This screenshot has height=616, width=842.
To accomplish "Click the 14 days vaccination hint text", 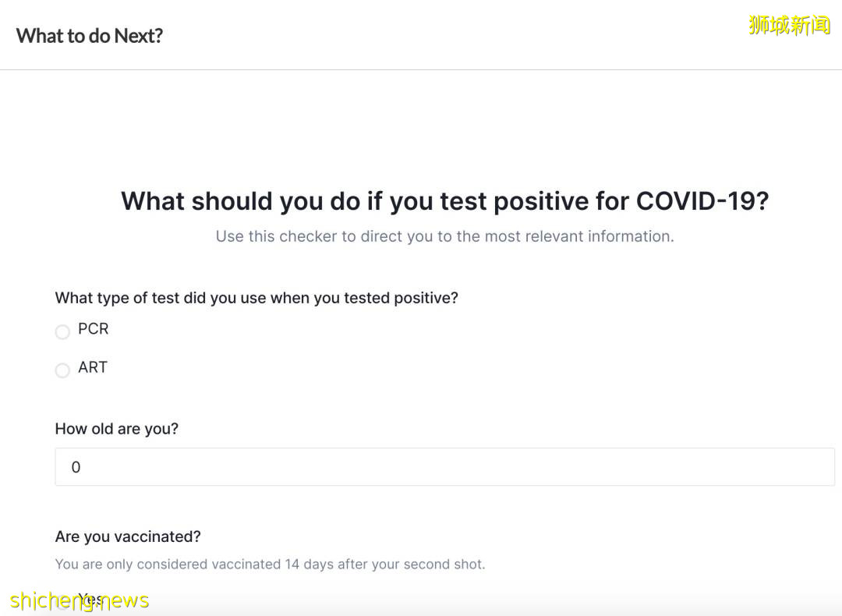I will point(270,564).
